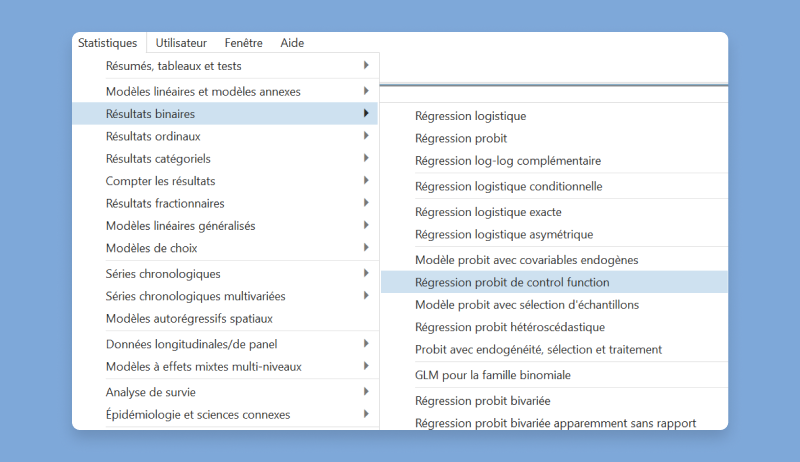
Task: Open the Aide menu
Action: [x=292, y=43]
